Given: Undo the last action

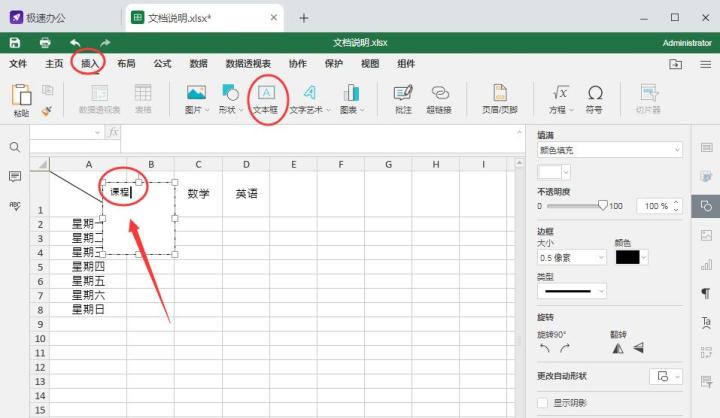Looking at the screenshot, I should click(x=75, y=43).
